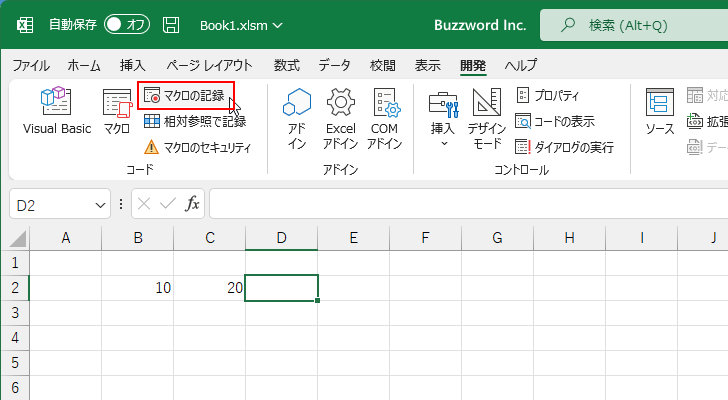The height and width of the screenshot is (400, 728).
Task: Switch to the 数式 tab
Action: pyautogui.click(x=286, y=65)
